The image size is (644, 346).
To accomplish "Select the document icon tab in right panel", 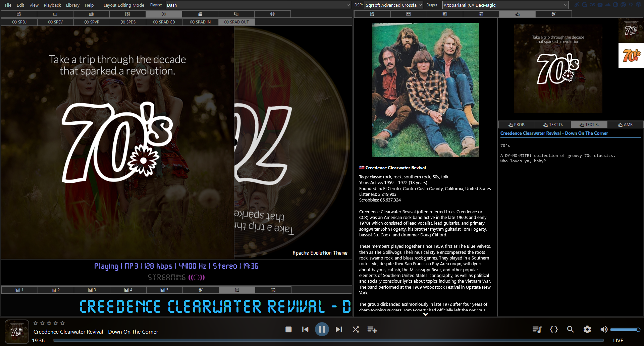I will pyautogui.click(x=372, y=14).
